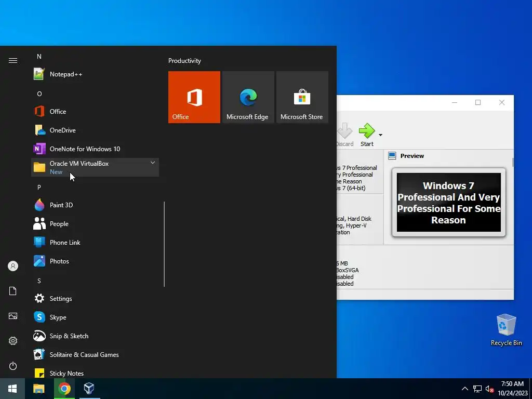
Task: Open OneNote for Windows 10
Action: tap(95, 149)
